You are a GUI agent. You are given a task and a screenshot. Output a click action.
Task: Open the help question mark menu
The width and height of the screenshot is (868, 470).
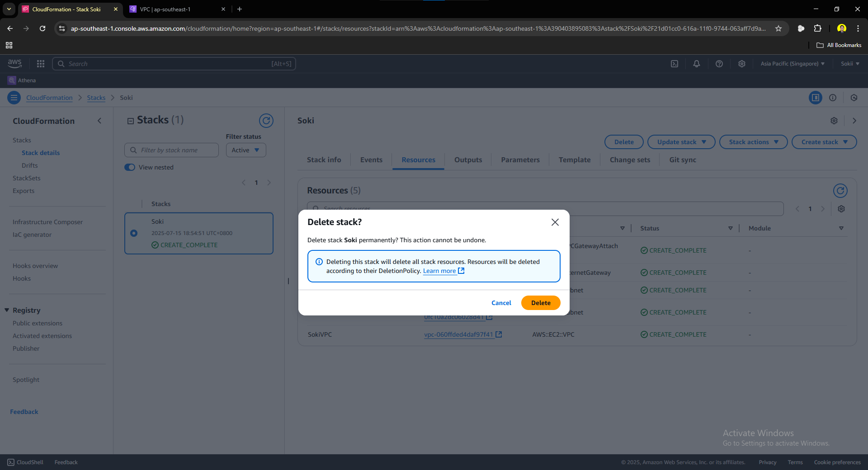click(719, 64)
